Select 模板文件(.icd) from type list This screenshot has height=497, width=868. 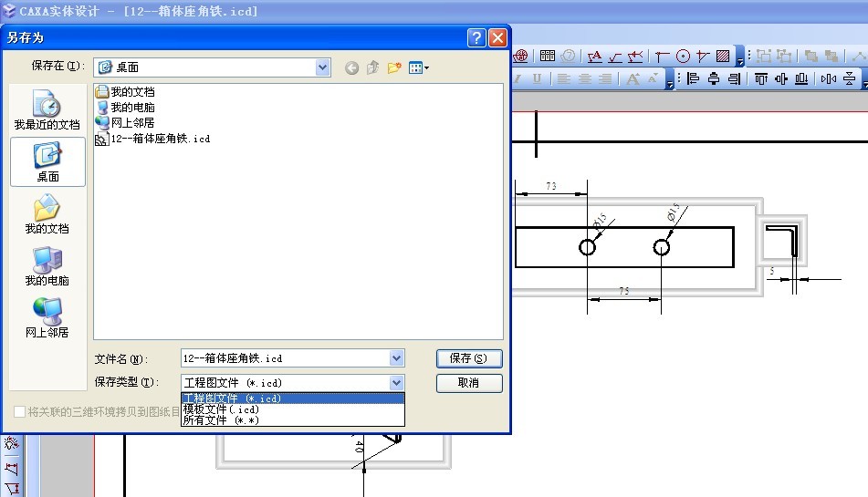[x=221, y=409]
